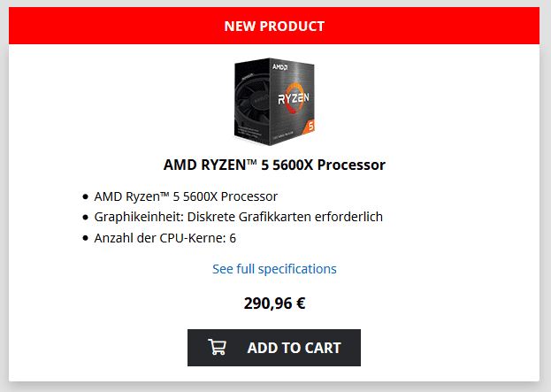Click the first bullet text about the Ryzen processor
Viewport: 551px width, 392px height.
pos(186,196)
